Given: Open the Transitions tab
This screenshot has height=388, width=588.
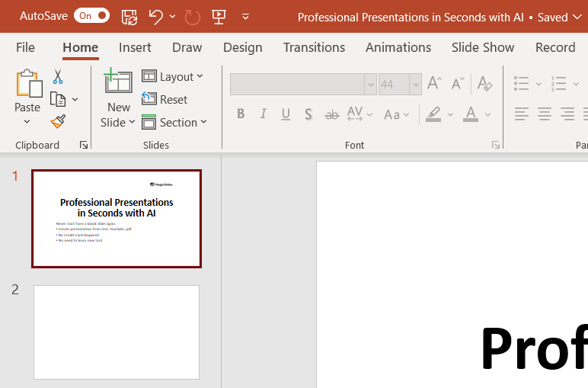Looking at the screenshot, I should click(314, 47).
